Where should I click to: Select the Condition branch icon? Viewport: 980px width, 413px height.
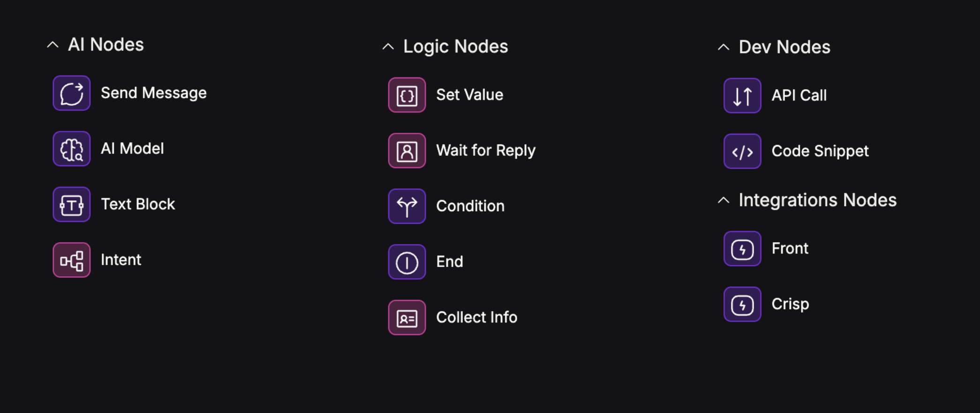point(407,206)
